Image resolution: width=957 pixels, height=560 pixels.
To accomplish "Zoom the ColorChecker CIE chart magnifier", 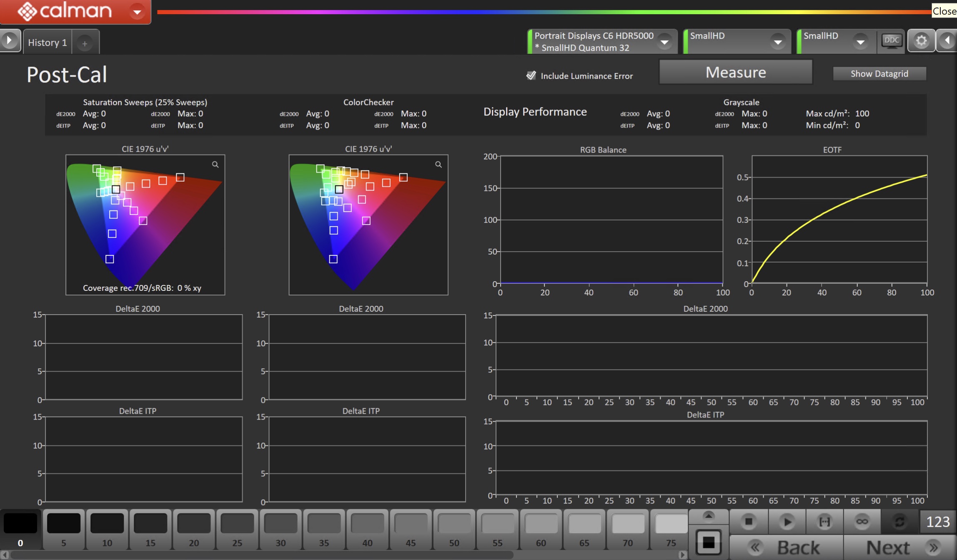I will click(x=438, y=165).
